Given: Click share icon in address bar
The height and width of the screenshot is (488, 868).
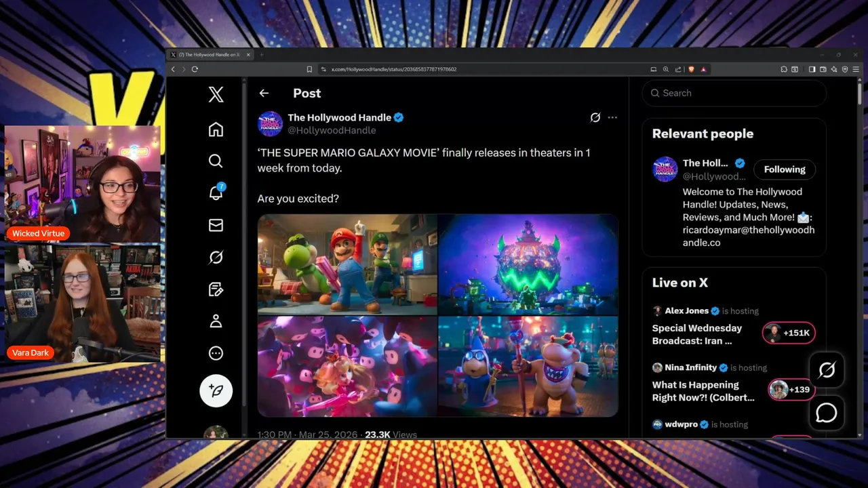Looking at the screenshot, I should [677, 69].
